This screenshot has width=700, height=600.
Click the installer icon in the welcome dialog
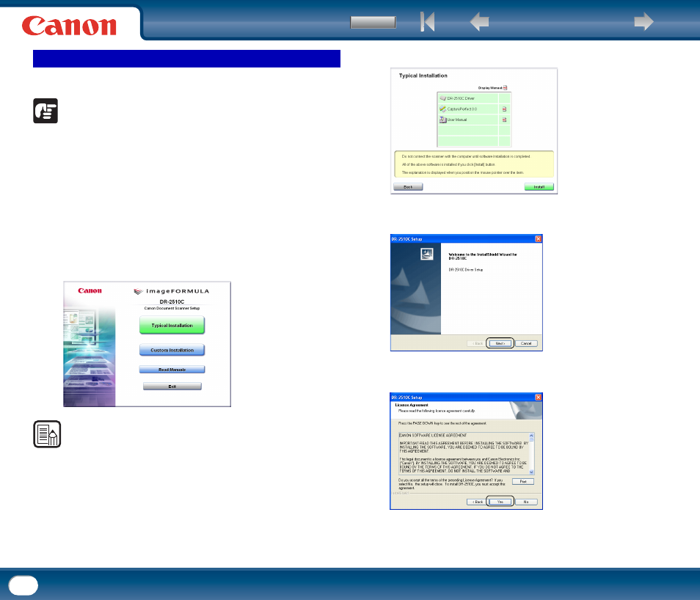coord(427,254)
